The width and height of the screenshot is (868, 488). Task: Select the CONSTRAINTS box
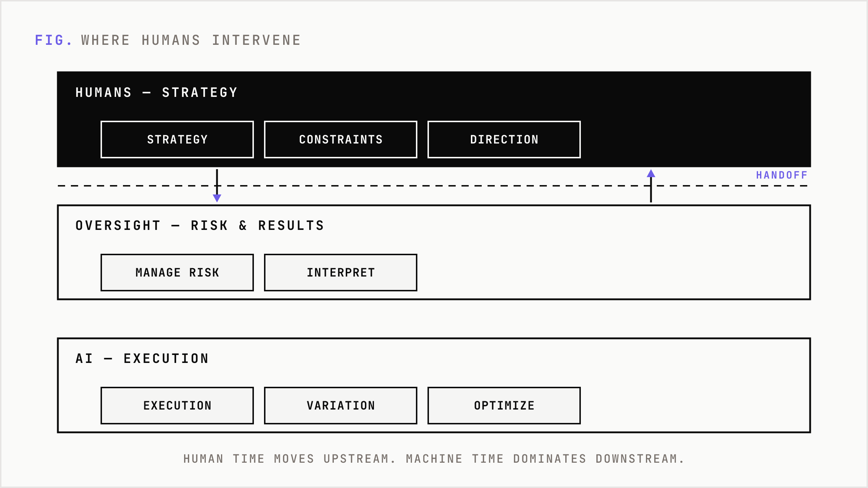341,140
